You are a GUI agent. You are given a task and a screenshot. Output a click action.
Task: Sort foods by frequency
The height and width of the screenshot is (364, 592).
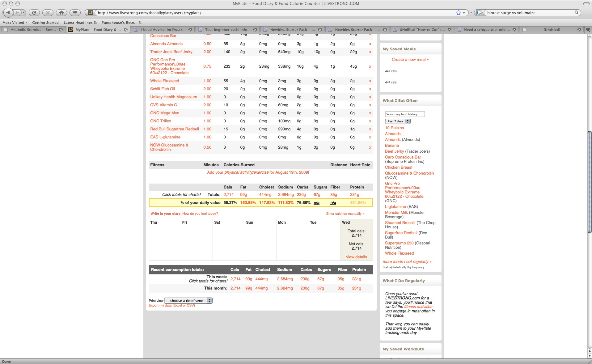click(416, 267)
